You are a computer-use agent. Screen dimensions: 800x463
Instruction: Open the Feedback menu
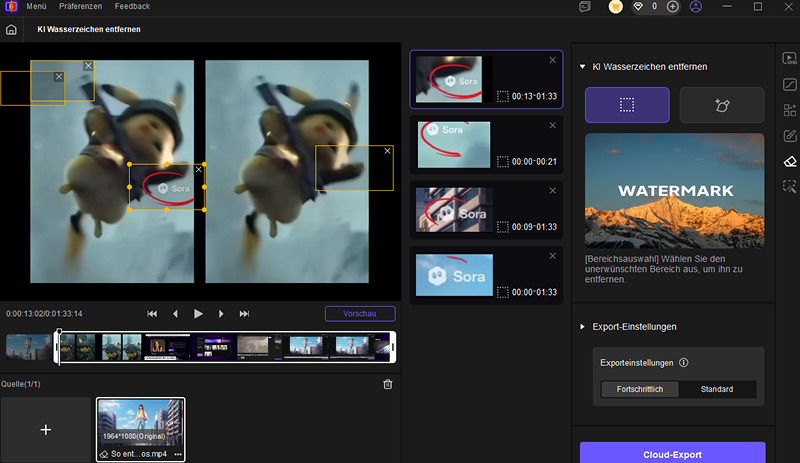tap(132, 7)
